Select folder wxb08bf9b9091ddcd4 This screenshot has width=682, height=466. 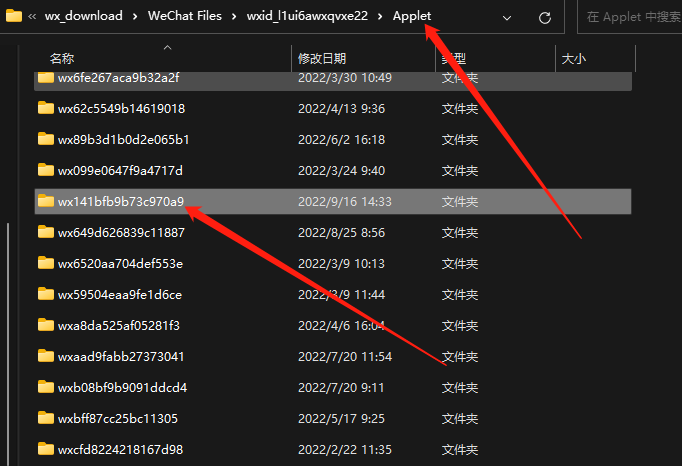pyautogui.click(x=333, y=388)
